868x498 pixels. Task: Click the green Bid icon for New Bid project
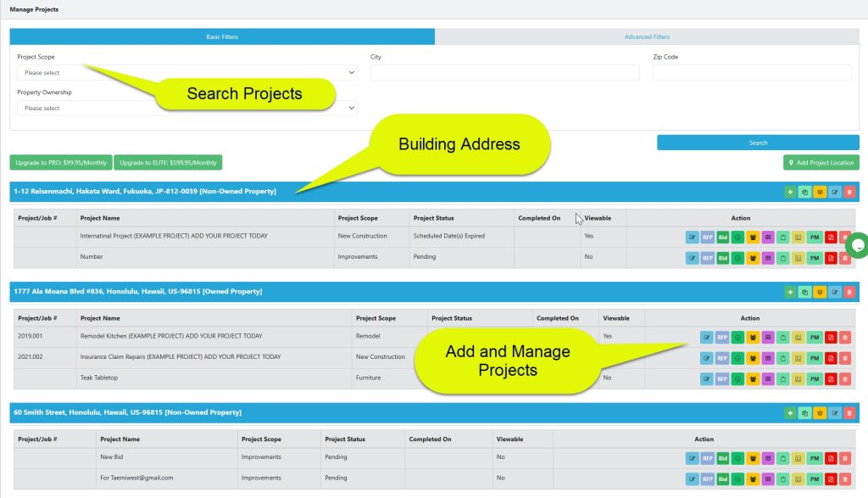(x=723, y=456)
